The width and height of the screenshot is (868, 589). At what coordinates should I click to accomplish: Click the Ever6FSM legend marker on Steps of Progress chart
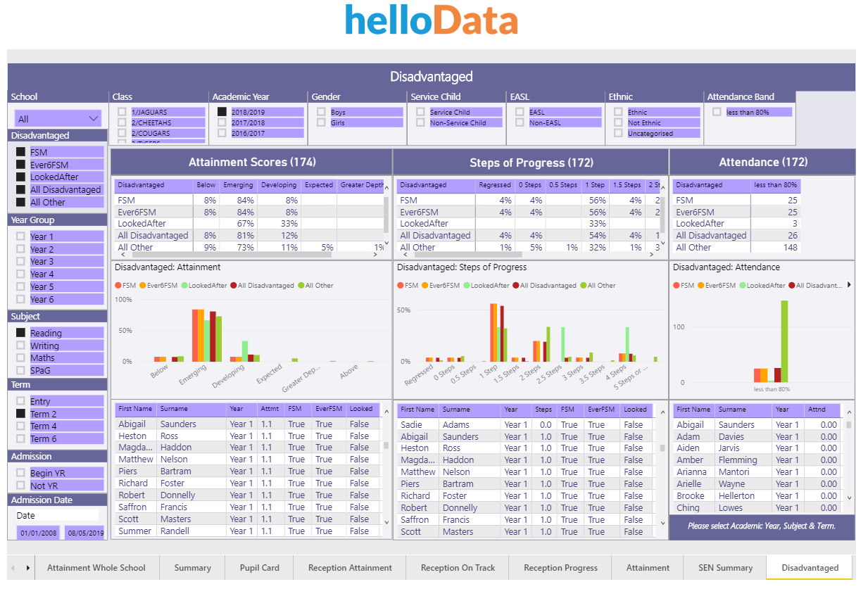[424, 285]
